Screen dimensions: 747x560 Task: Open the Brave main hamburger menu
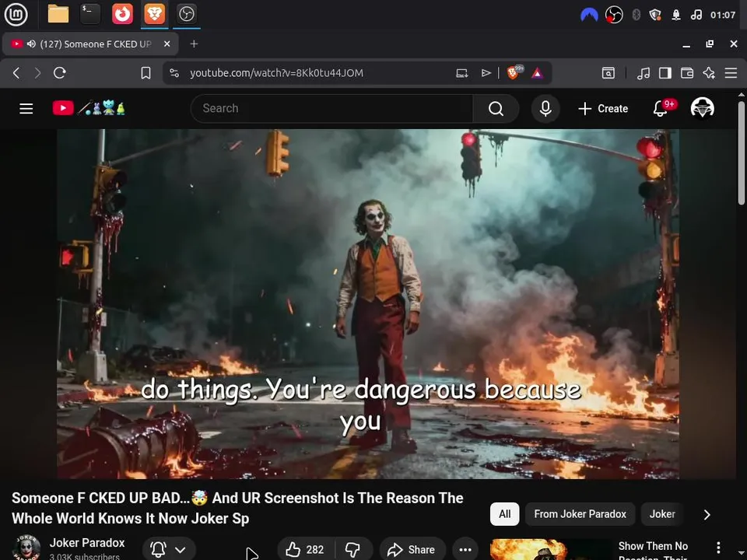[731, 73]
